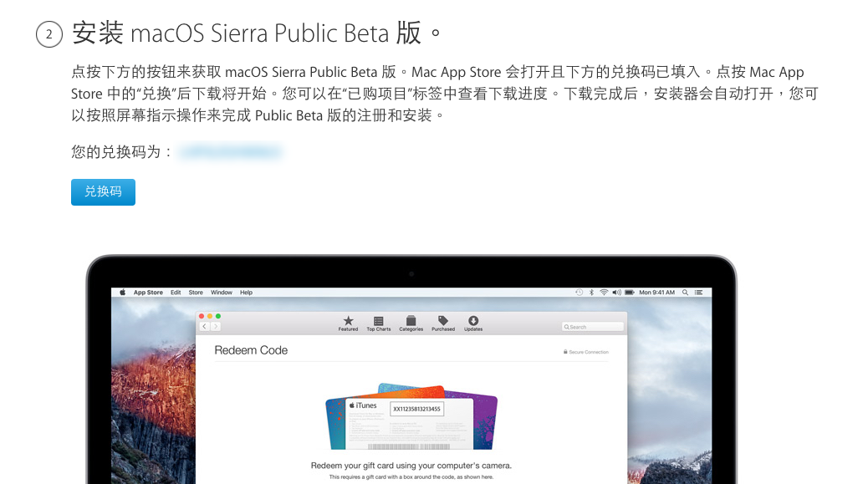This screenshot has height=484, width=868.
Task: Click the Redeem Code title
Action: pos(251,350)
